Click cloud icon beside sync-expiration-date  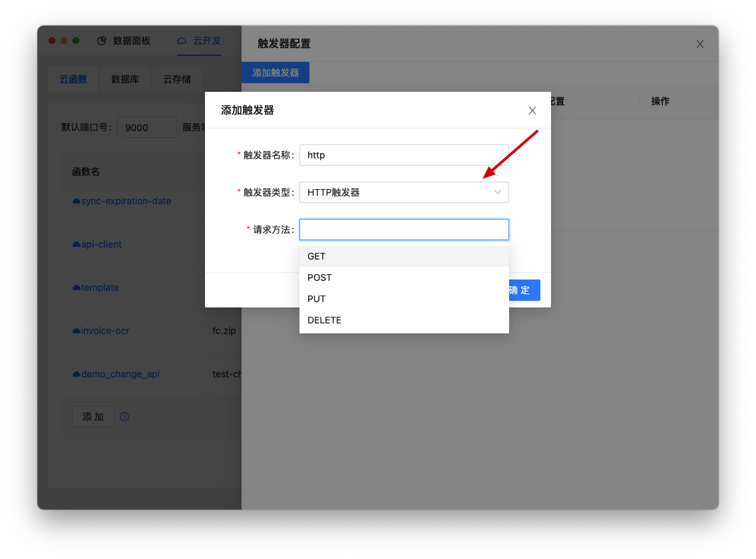(77, 201)
